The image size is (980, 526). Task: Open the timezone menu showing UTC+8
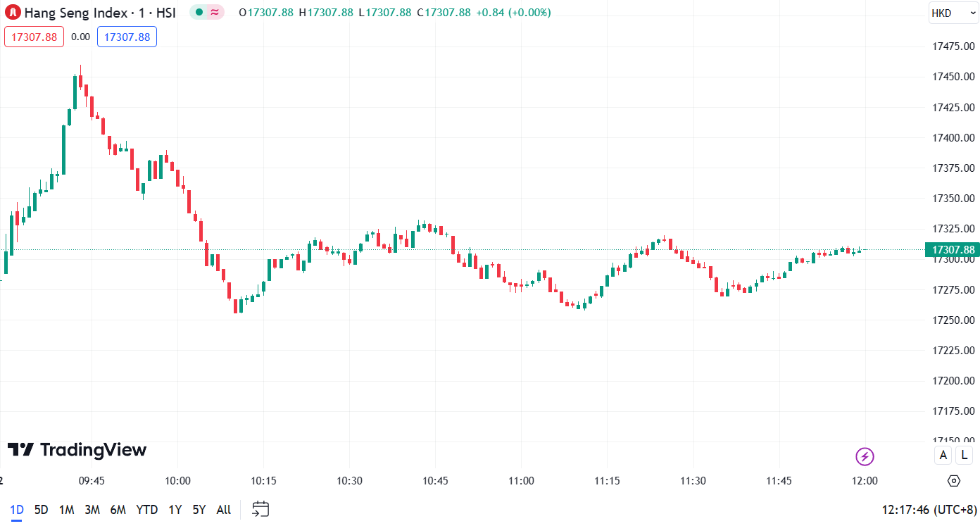pos(929,509)
